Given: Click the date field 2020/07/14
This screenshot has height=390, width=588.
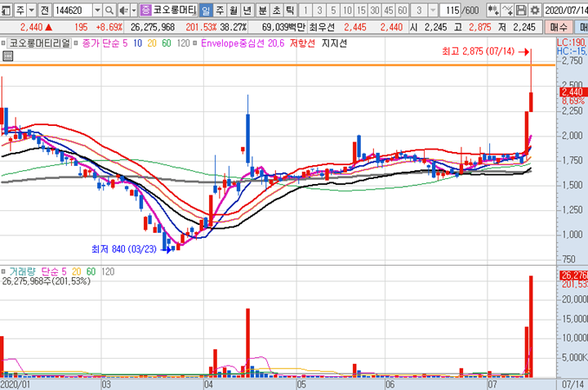Looking at the screenshot, I should 565,11.
